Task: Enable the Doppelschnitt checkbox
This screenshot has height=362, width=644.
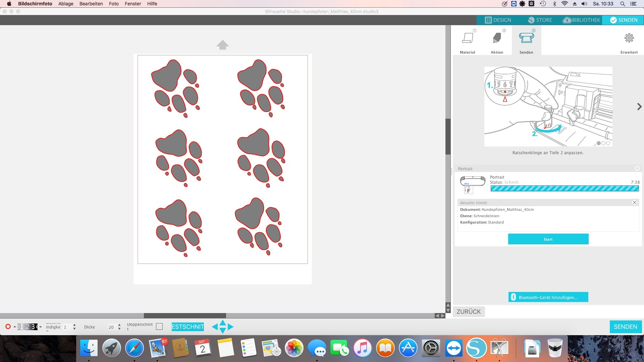Action: pyautogui.click(x=159, y=326)
